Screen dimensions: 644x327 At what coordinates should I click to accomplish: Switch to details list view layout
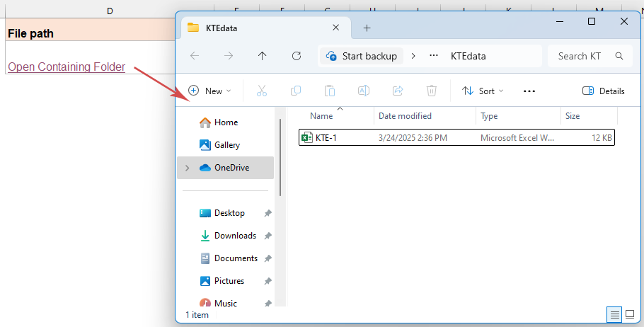[615, 314]
